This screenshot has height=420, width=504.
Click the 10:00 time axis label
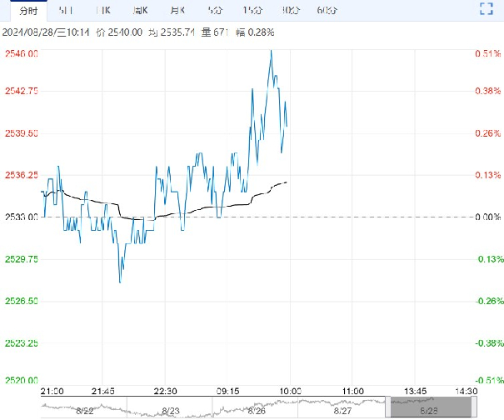(x=288, y=390)
